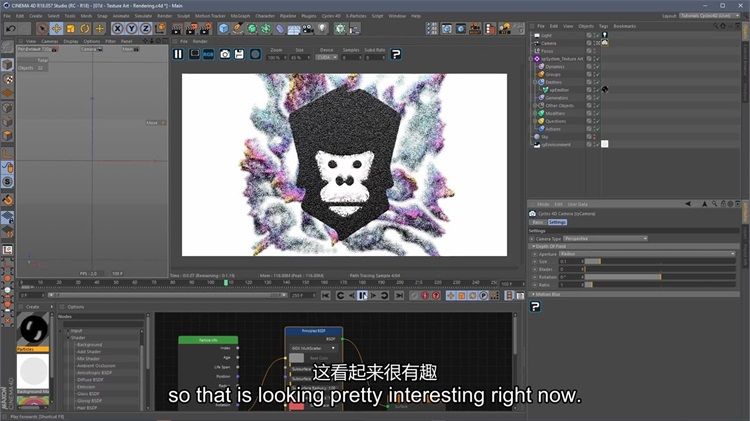Adjust the Rotation slider in camera settings
Image resolution: width=750 pixels, height=421 pixels.
pos(660,277)
